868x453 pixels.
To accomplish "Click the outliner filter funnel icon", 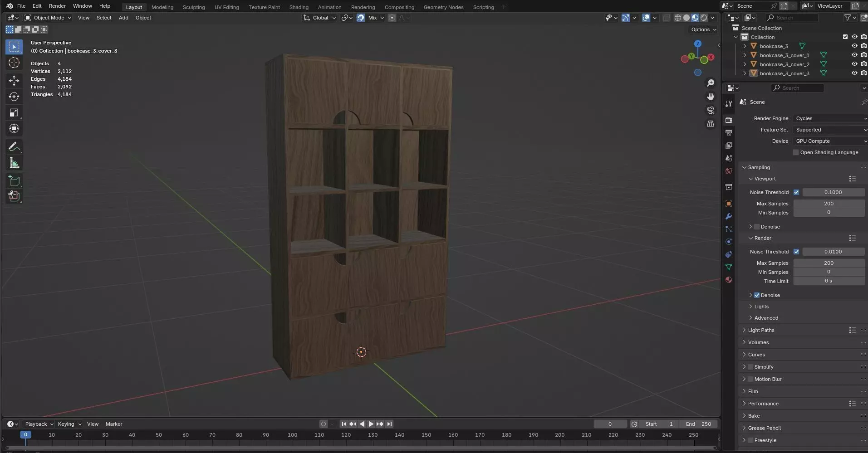I will click(847, 18).
